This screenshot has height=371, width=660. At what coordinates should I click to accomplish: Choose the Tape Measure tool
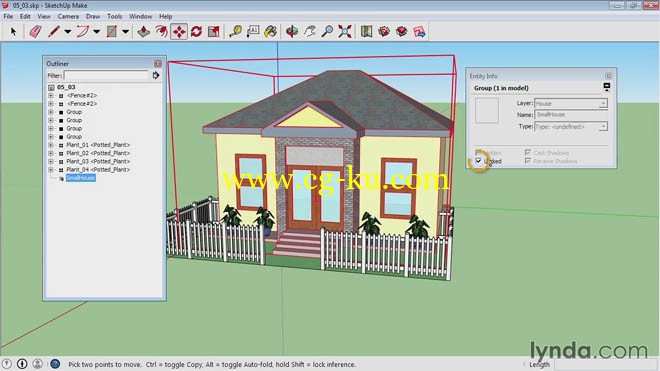click(x=235, y=32)
